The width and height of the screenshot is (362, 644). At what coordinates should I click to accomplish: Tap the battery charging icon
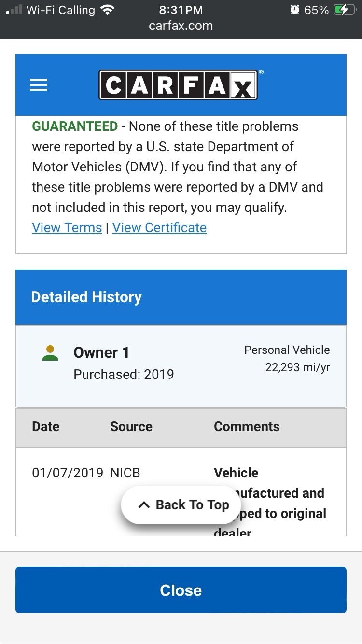point(344,10)
